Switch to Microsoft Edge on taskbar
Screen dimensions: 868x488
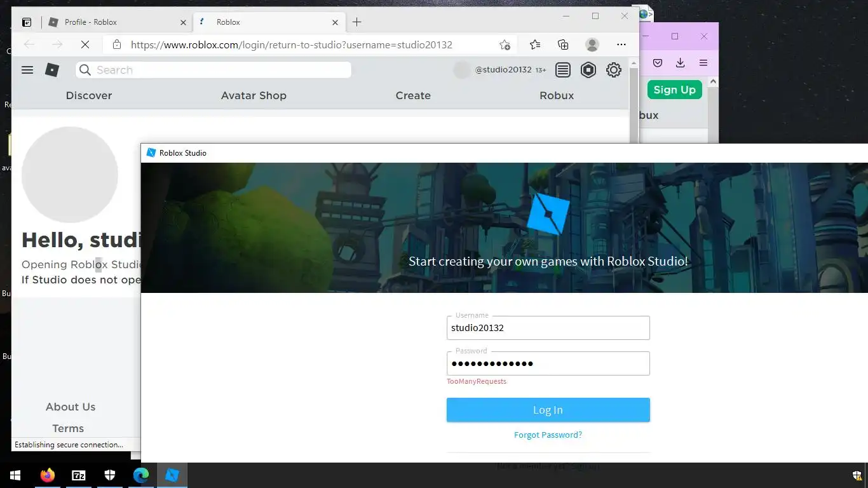coord(140,475)
